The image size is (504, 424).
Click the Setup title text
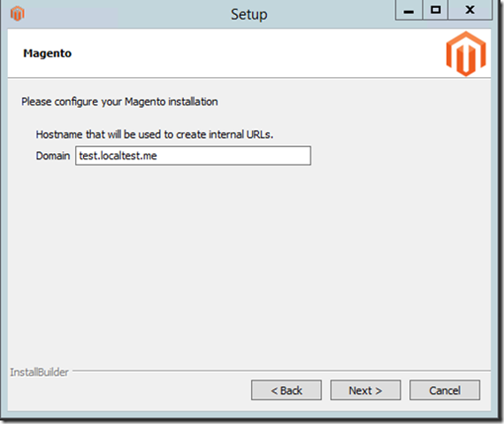(x=249, y=15)
